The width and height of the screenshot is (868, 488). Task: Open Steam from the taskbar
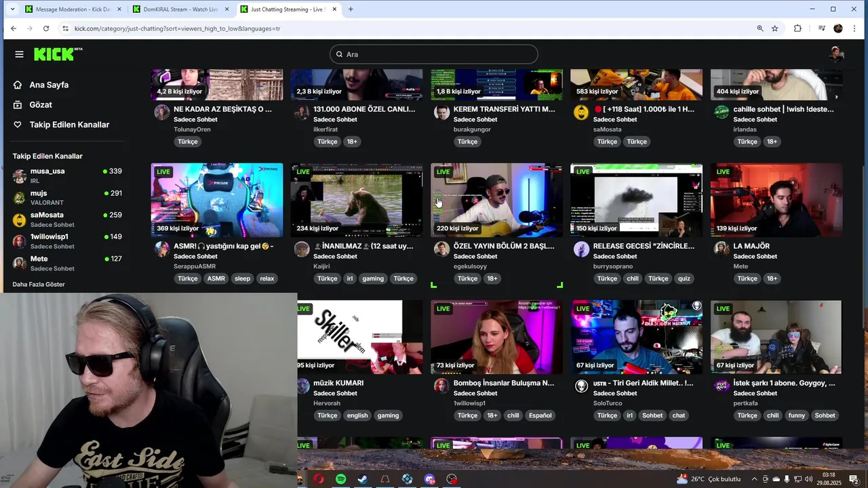tap(363, 479)
